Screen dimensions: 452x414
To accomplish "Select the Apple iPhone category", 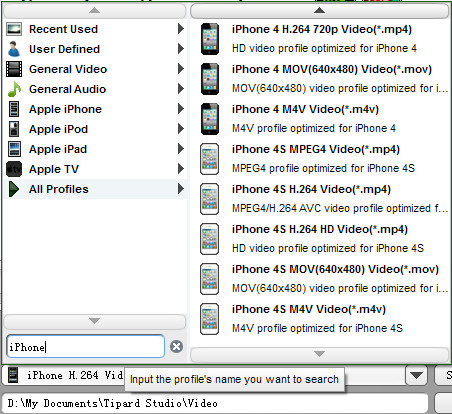I will point(95,109).
